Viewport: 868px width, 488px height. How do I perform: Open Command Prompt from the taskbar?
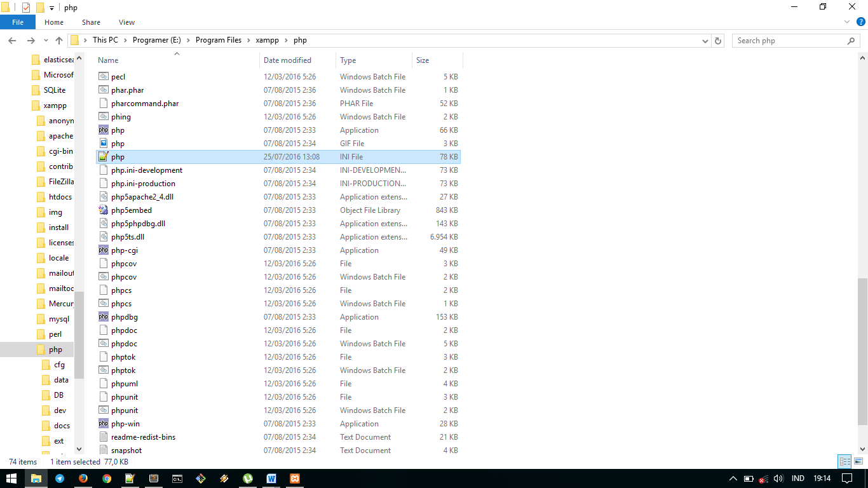pos(177,478)
